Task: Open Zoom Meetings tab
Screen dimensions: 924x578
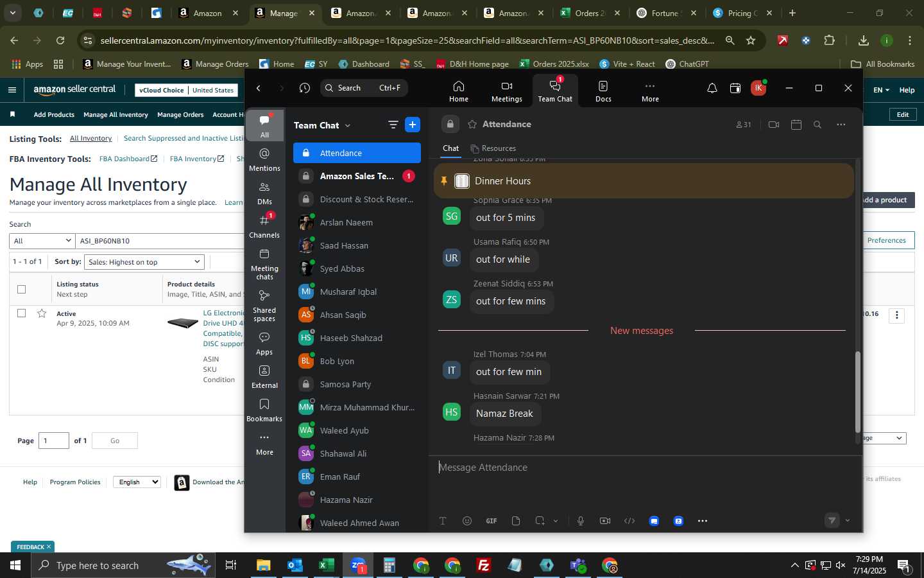Action: 506,91
